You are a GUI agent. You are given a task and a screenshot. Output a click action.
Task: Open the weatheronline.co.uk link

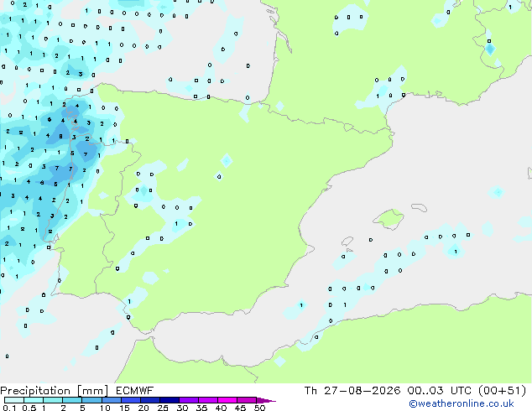click(462, 403)
